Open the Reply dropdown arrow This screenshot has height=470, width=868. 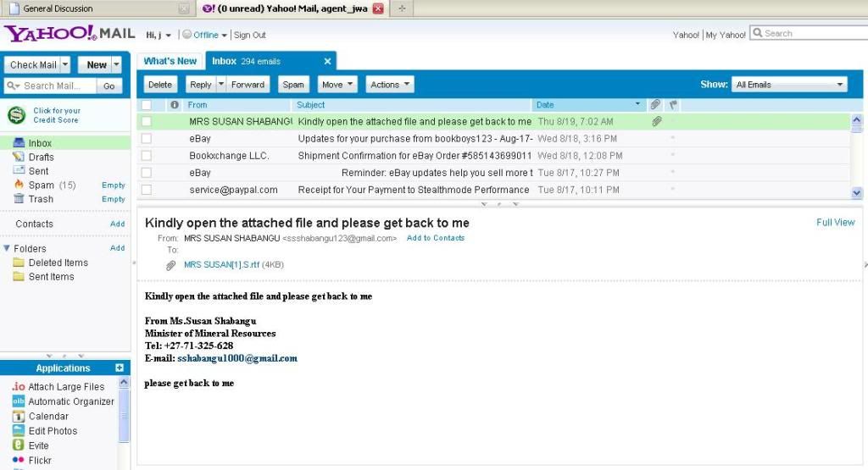click(x=221, y=84)
